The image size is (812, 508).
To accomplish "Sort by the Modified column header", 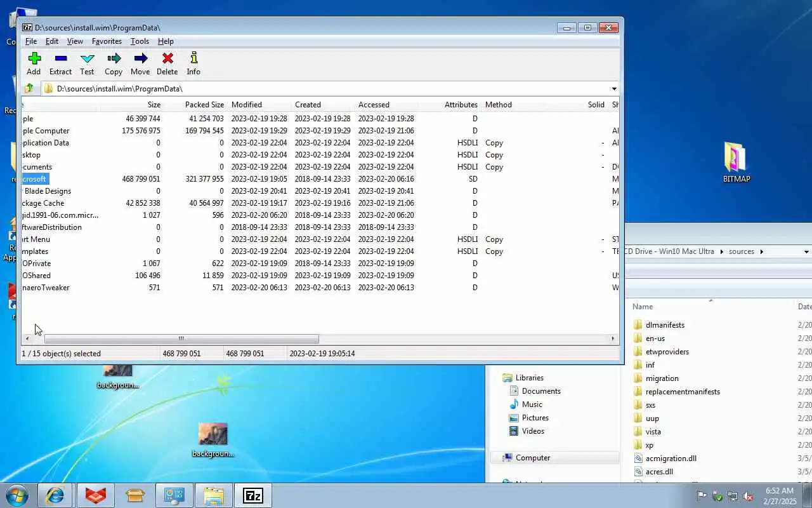I will [x=259, y=105].
